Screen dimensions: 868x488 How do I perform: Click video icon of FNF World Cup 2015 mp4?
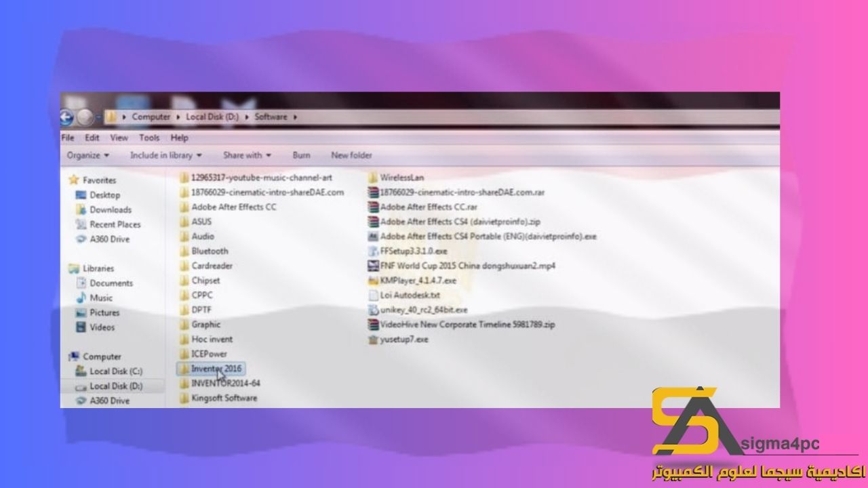[x=372, y=266]
